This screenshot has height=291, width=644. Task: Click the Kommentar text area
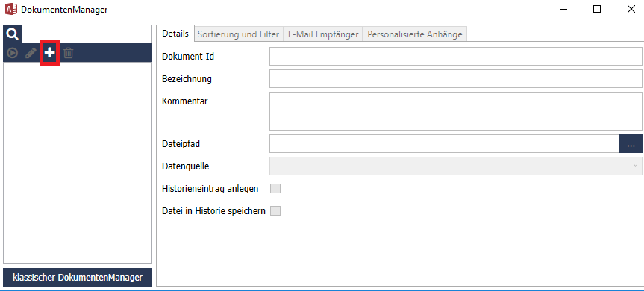[455, 111]
